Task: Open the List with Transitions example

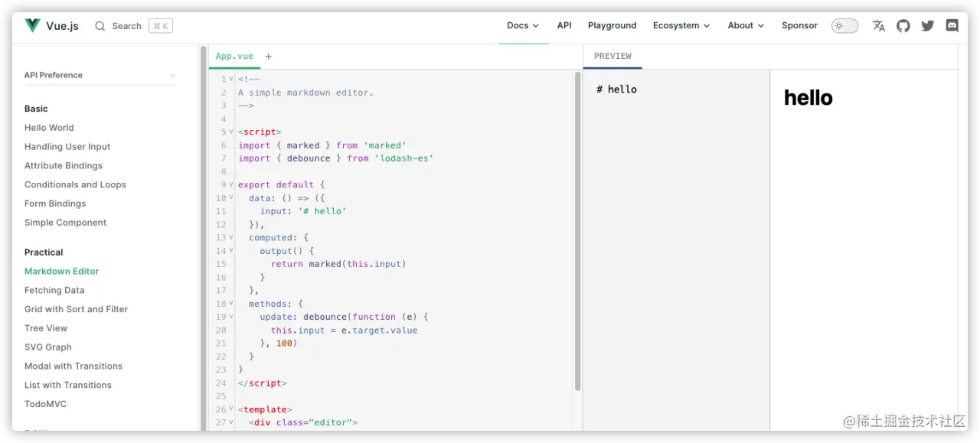Action: tap(68, 386)
